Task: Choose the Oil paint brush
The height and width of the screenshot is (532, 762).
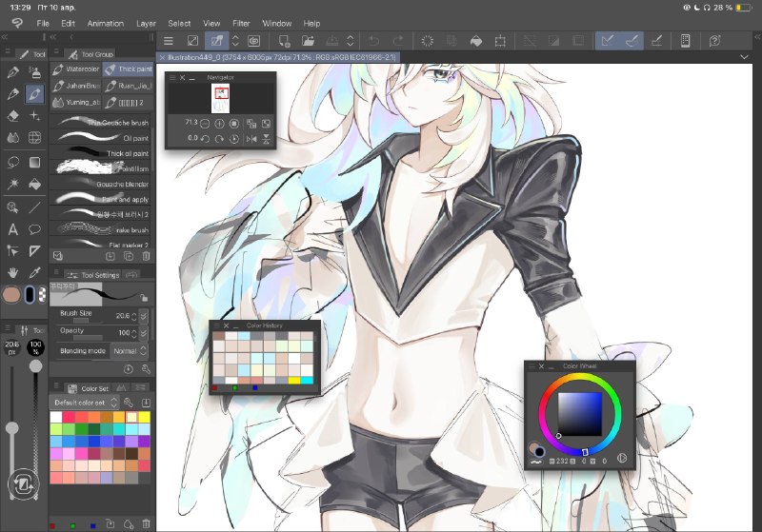Action: pos(102,138)
